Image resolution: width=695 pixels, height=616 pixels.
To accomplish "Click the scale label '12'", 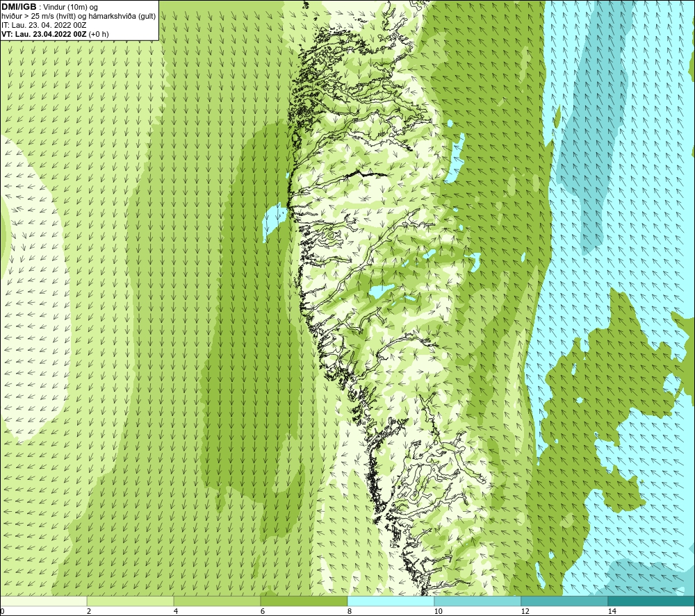I will [x=525, y=611].
